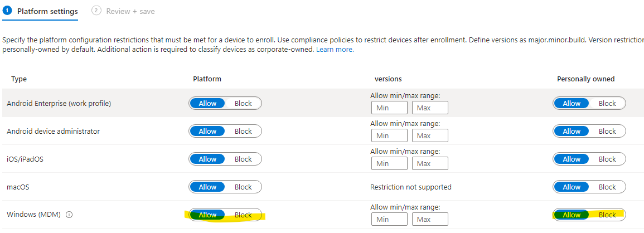Block Windows (MDM) platform enrollment
Viewport: 644px width, 233px height.
(x=243, y=215)
